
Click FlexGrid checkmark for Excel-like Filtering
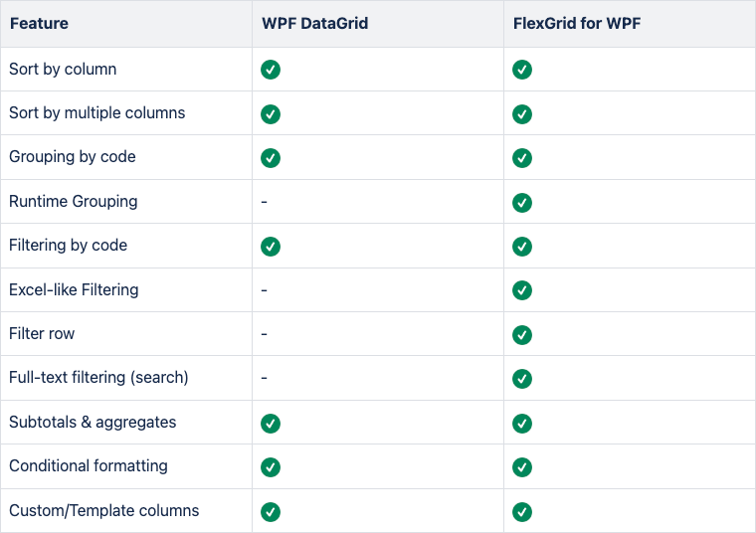pos(522,290)
